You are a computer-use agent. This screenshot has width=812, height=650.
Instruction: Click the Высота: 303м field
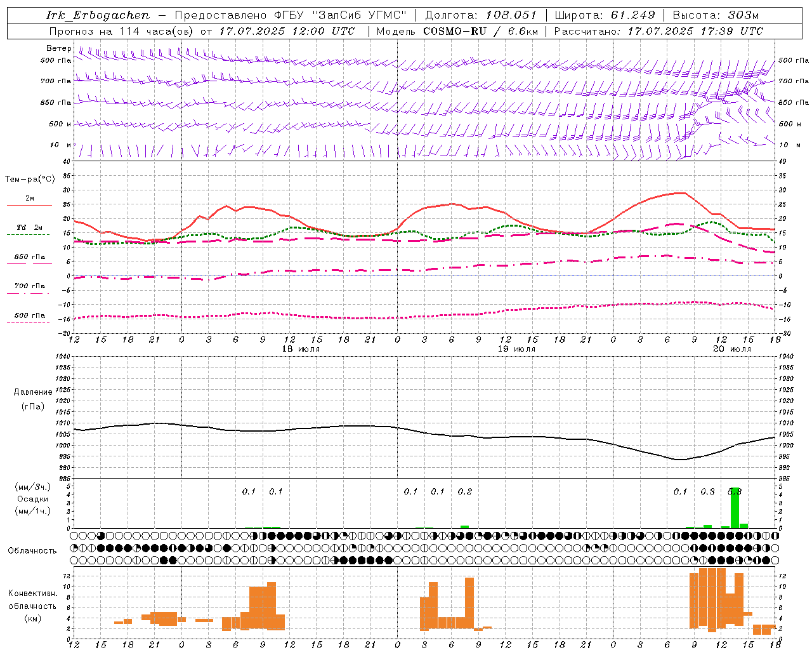716,15
